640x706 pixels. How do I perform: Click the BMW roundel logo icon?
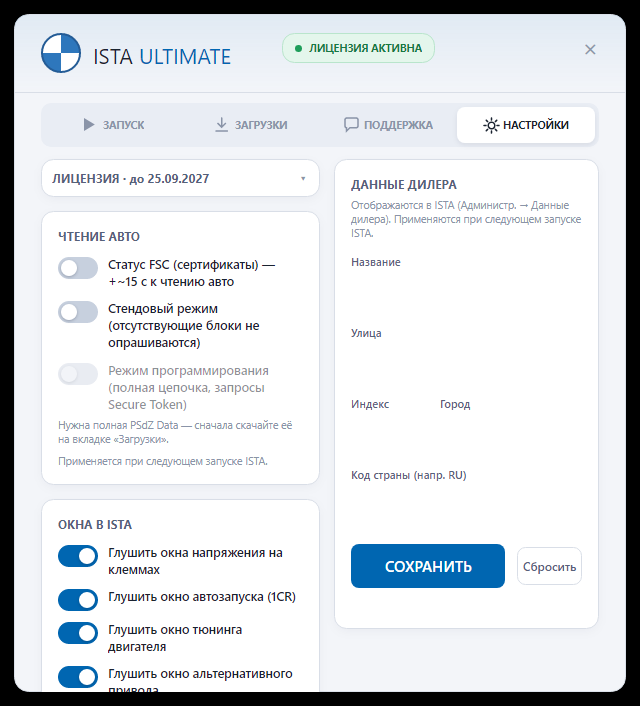pyautogui.click(x=61, y=53)
